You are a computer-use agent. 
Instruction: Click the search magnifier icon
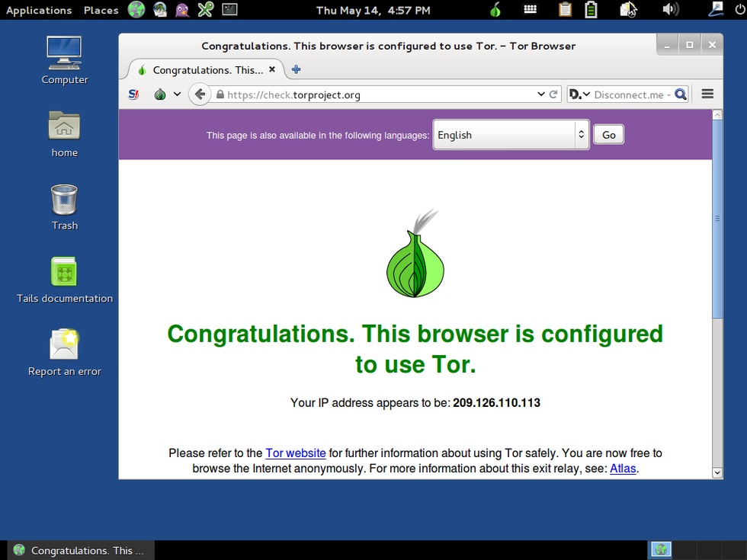(681, 94)
